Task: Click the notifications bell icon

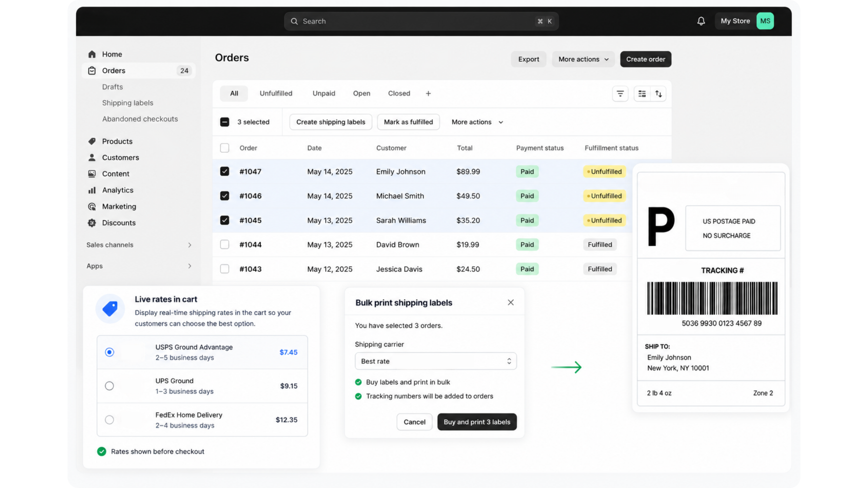Action: 701,21
